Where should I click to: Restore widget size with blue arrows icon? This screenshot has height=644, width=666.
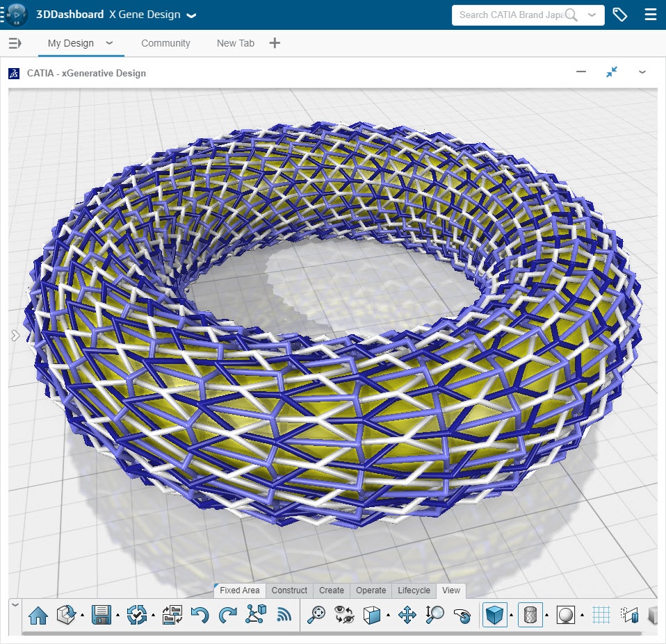pos(612,72)
